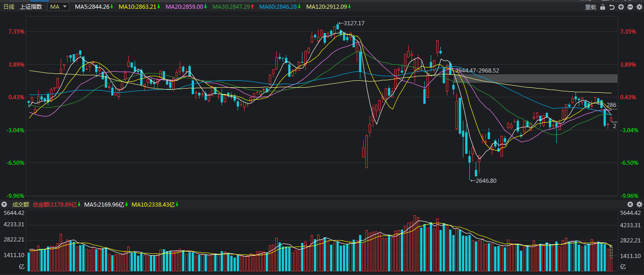Open main chart settings gear icon
Viewport: 644px width, 275px height.
point(639,7)
